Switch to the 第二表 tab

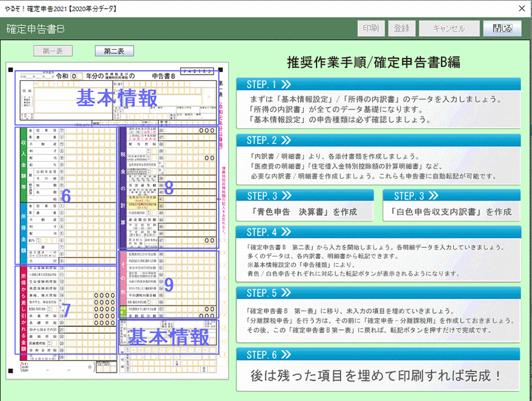(114, 51)
